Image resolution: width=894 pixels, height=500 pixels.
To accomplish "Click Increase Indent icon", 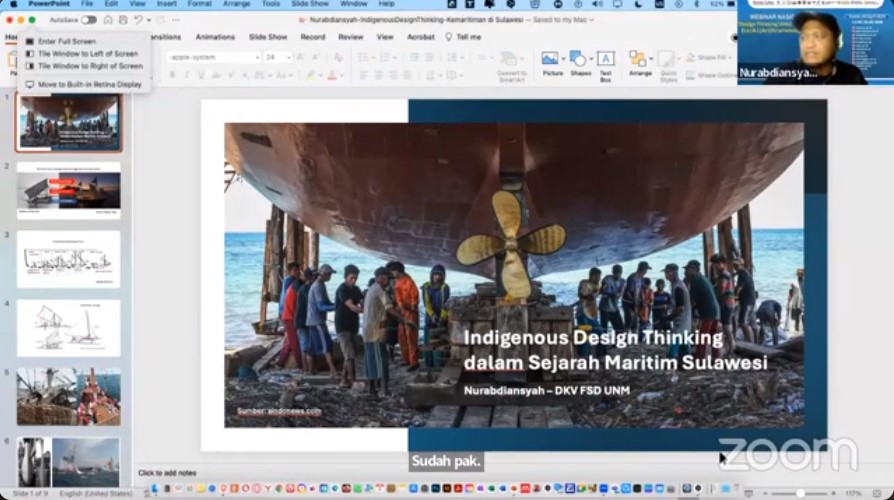I will [429, 57].
